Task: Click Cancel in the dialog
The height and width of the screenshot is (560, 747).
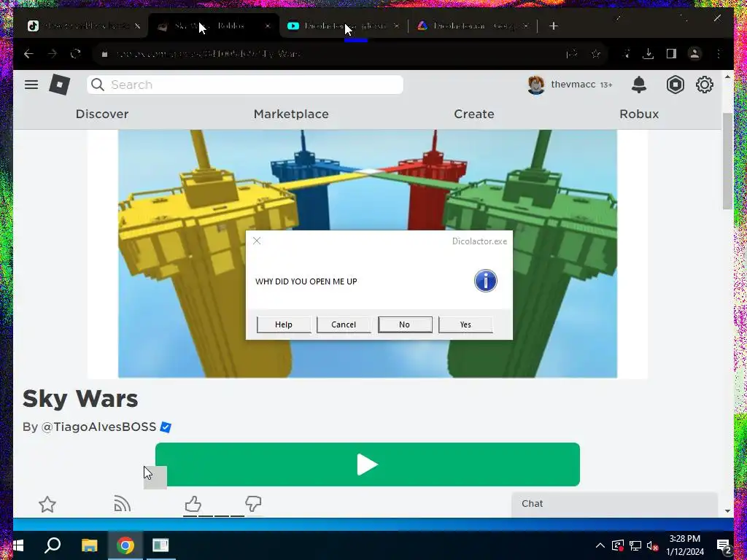Action: tap(344, 324)
